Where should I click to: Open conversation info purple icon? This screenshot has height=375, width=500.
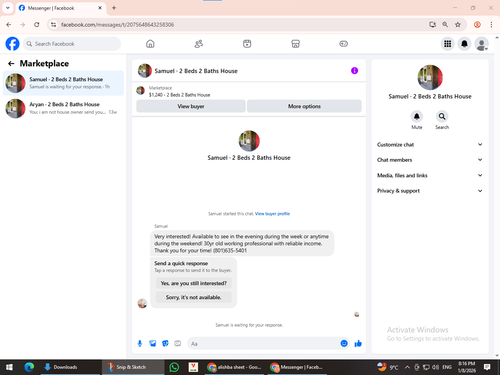(x=354, y=71)
